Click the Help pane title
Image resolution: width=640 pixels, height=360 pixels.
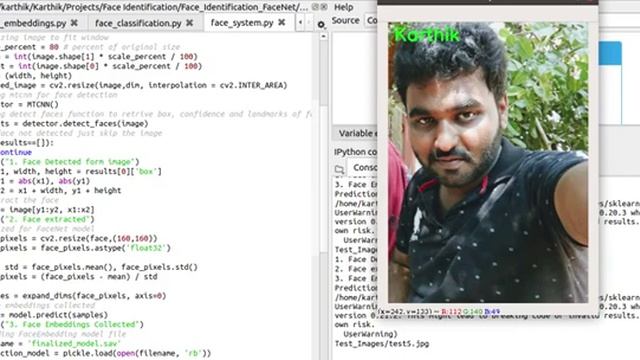(x=344, y=7)
